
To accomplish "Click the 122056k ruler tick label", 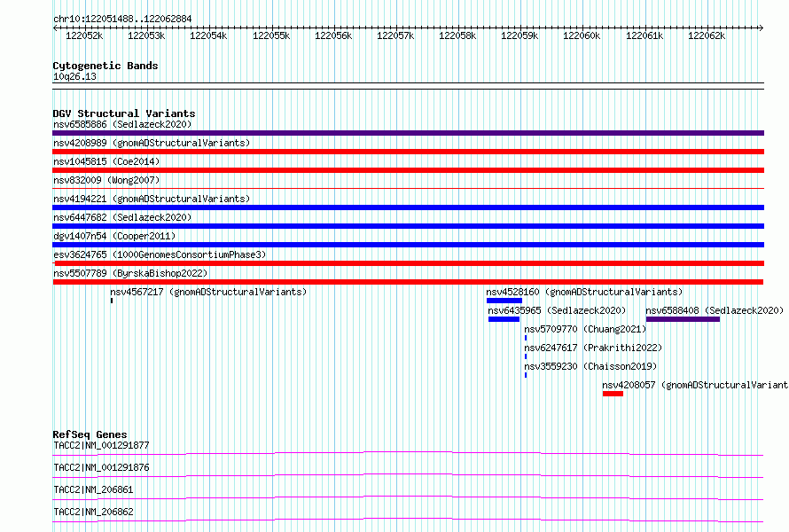I will (x=333, y=35).
